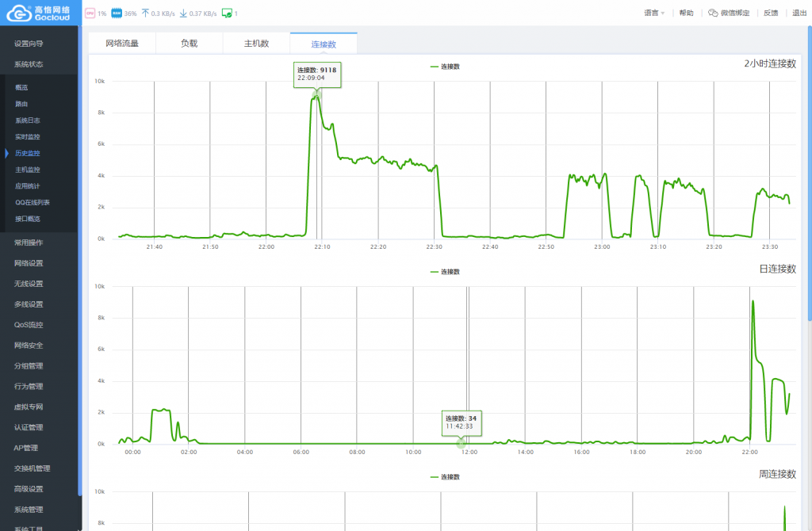Click the CPU usage icon
The width and height of the screenshot is (812, 531).
tap(90, 13)
